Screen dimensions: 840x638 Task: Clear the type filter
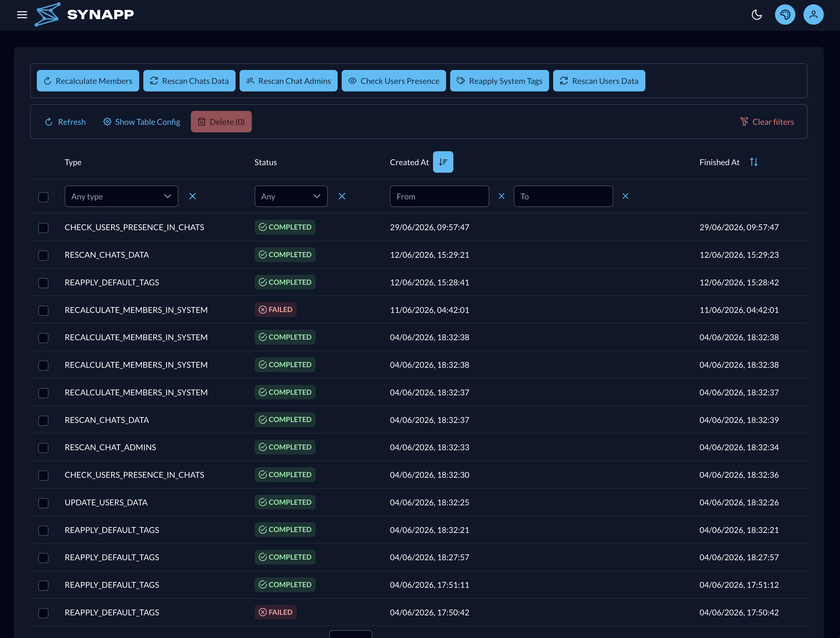coord(193,197)
